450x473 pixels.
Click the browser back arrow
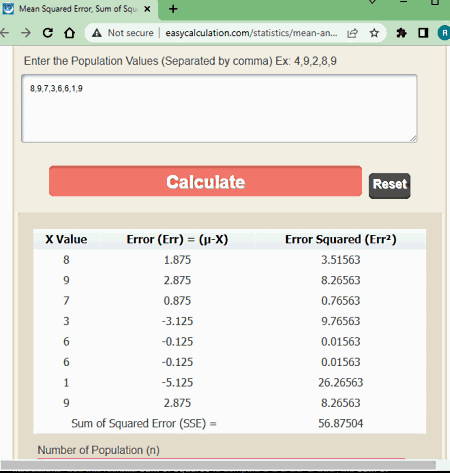coord(4,33)
